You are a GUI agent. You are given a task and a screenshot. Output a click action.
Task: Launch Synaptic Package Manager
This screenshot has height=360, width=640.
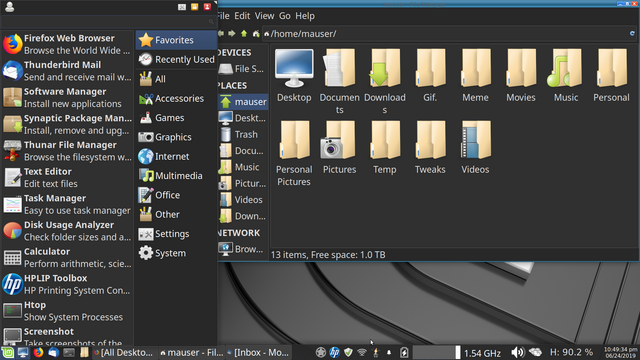pyautogui.click(x=67, y=124)
